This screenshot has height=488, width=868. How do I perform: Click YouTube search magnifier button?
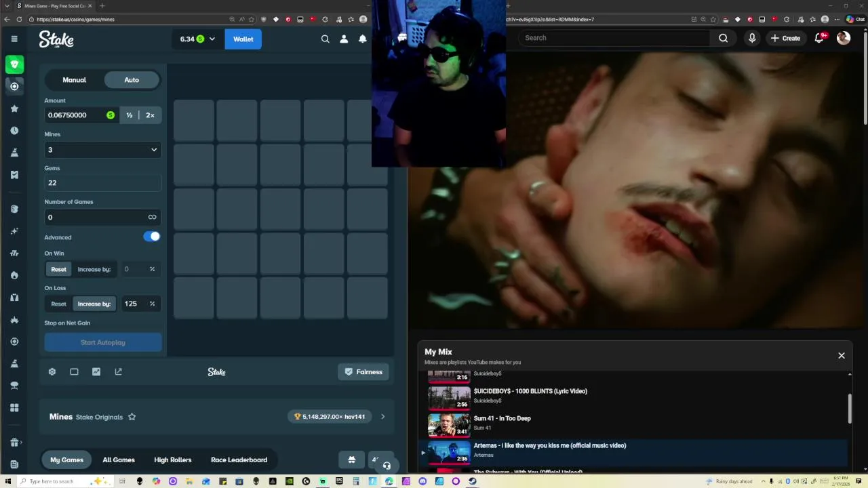tap(723, 38)
